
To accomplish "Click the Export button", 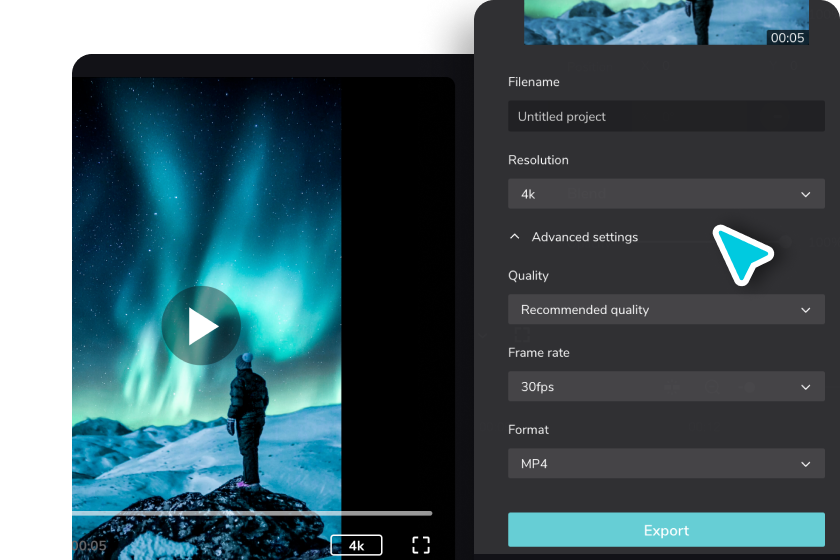I will click(666, 530).
